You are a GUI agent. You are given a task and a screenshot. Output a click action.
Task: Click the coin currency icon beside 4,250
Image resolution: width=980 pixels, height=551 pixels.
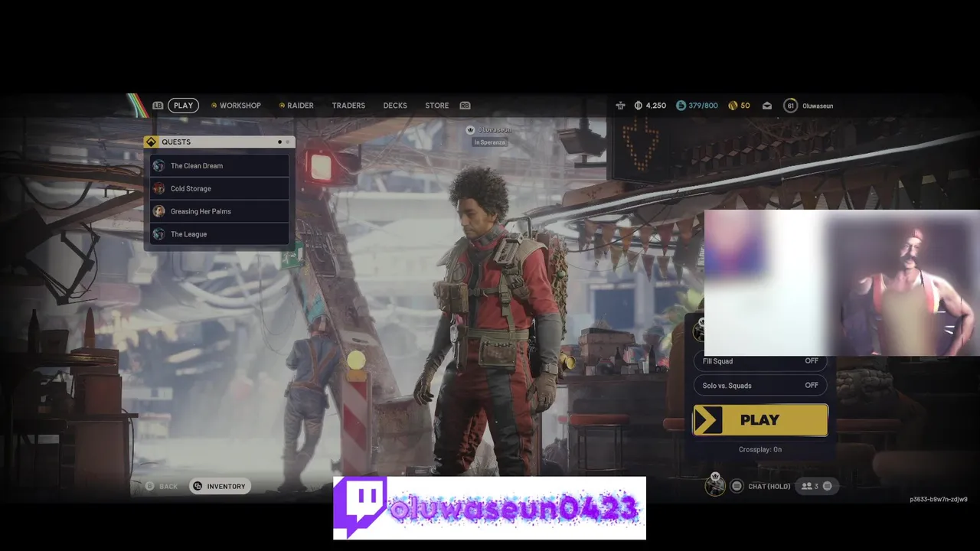(x=638, y=106)
